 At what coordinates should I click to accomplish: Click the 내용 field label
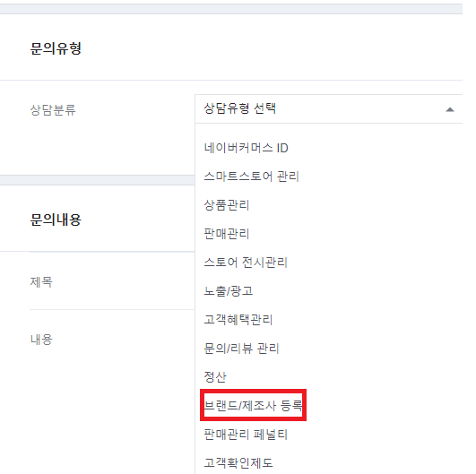tap(41, 340)
